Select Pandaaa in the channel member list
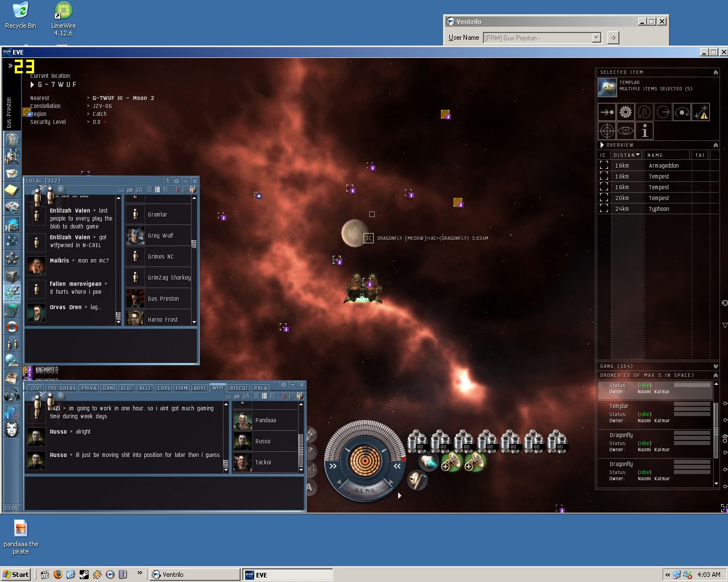728x582 pixels. pos(265,421)
